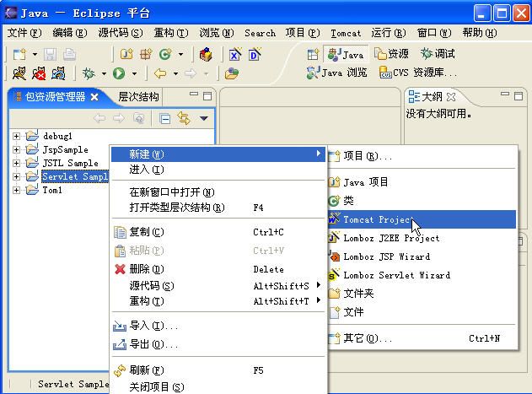Select 文件夹 in the new submenu
This screenshot has height=394, width=532.
(422, 294)
